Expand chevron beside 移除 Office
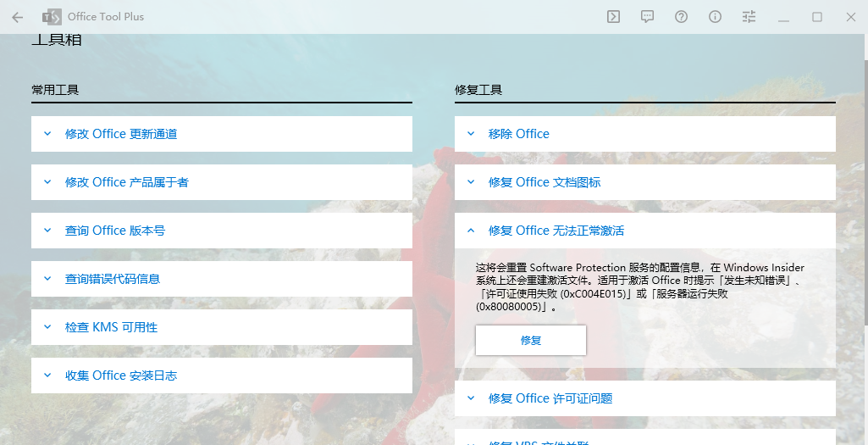868x445 pixels. pos(471,134)
